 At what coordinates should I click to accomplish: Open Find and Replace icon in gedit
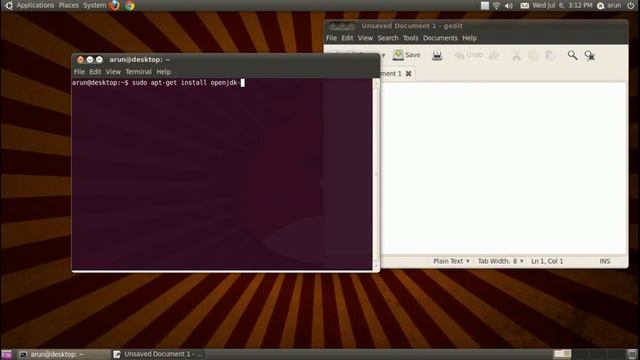(590, 56)
